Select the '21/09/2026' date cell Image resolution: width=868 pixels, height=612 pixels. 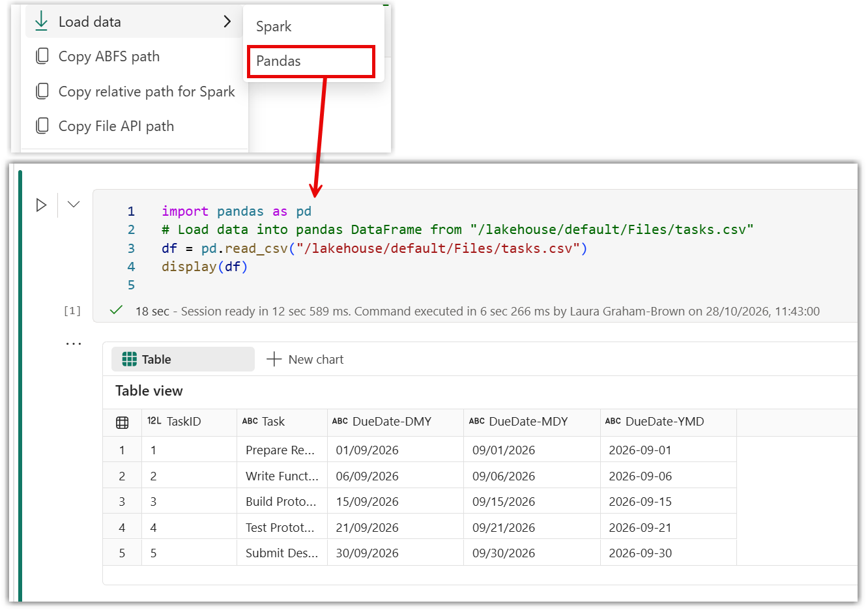point(396,527)
